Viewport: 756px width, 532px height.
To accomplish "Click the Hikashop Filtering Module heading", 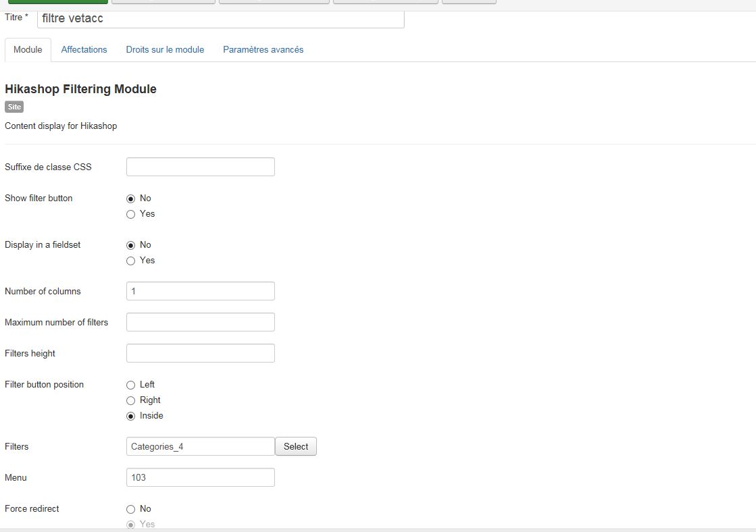I will tap(80, 89).
